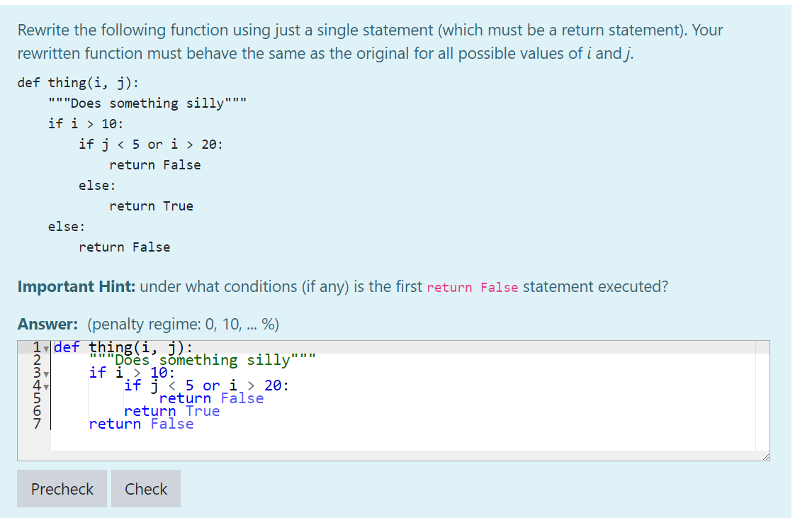Collapse the inner if fold on line 4
This screenshot has height=518, width=812.
coord(45,385)
